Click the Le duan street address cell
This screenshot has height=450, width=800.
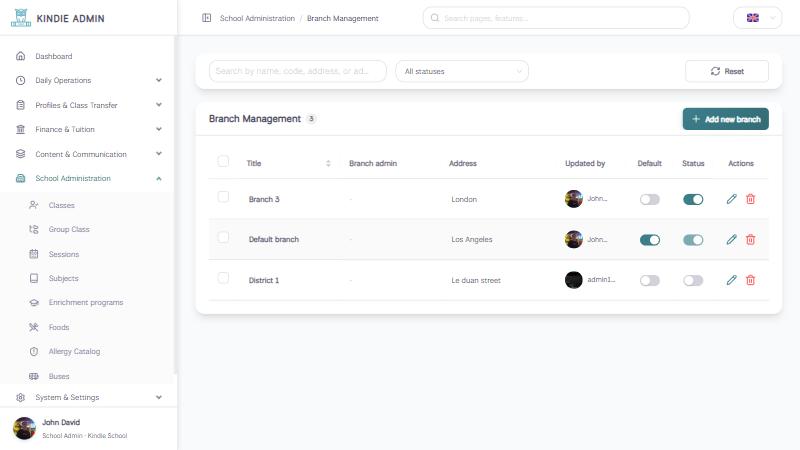point(476,280)
